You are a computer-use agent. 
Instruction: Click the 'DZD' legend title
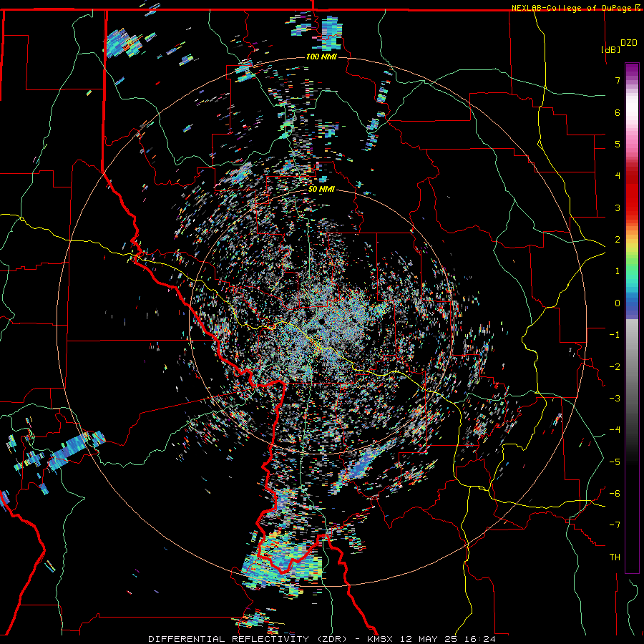[629, 43]
